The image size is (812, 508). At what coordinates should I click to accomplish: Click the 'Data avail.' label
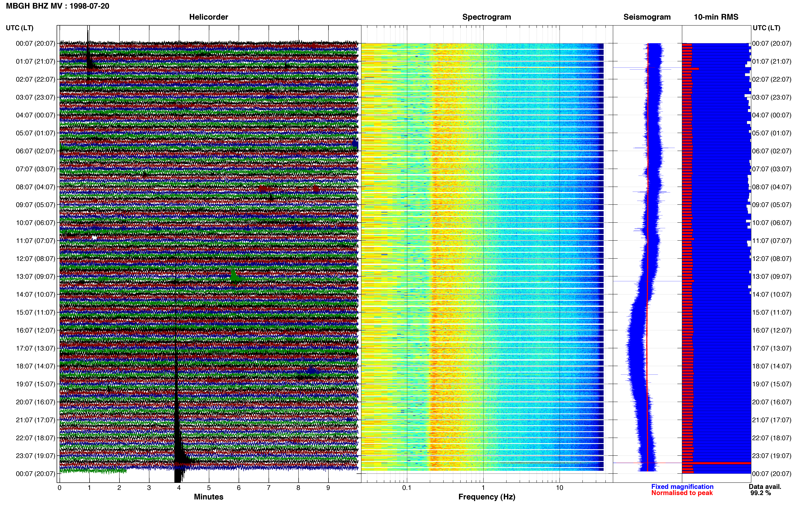[765, 486]
